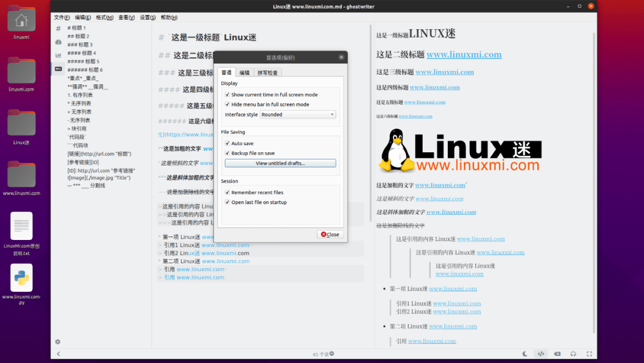
Task: Collapse the sidebar with left chevron
Action: [58, 353]
